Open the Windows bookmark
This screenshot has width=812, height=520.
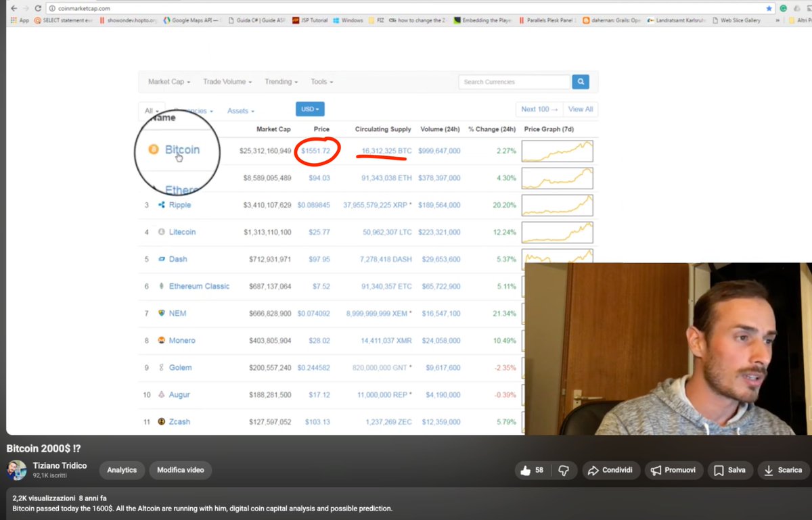pos(348,20)
